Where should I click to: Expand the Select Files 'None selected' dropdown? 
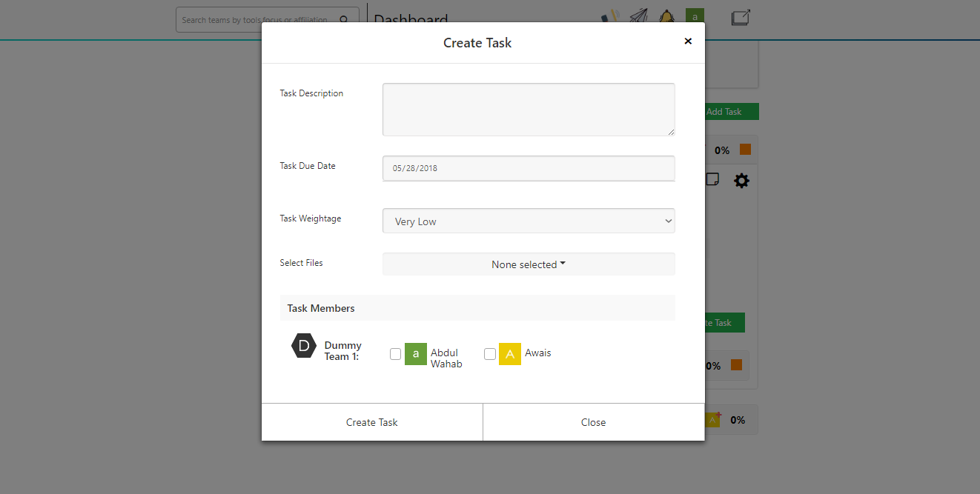point(529,264)
